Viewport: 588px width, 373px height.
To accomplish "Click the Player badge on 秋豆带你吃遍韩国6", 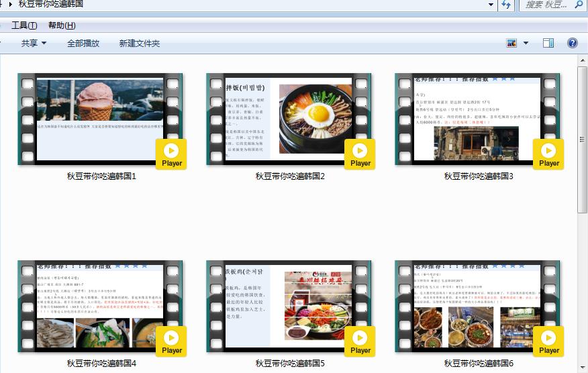I will pos(548,341).
